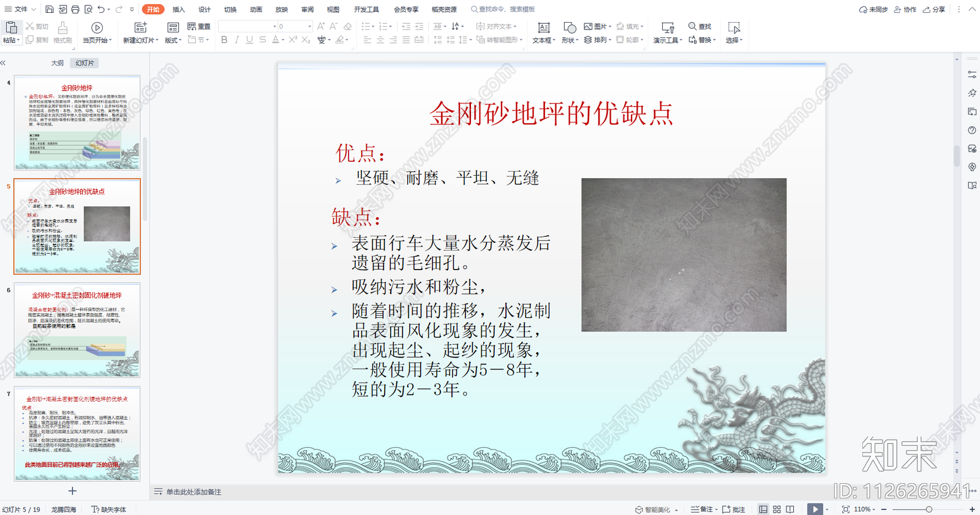Screen dimensions: 980x515
Task: Collapse the ribbon with the chevron
Action: (972, 9)
